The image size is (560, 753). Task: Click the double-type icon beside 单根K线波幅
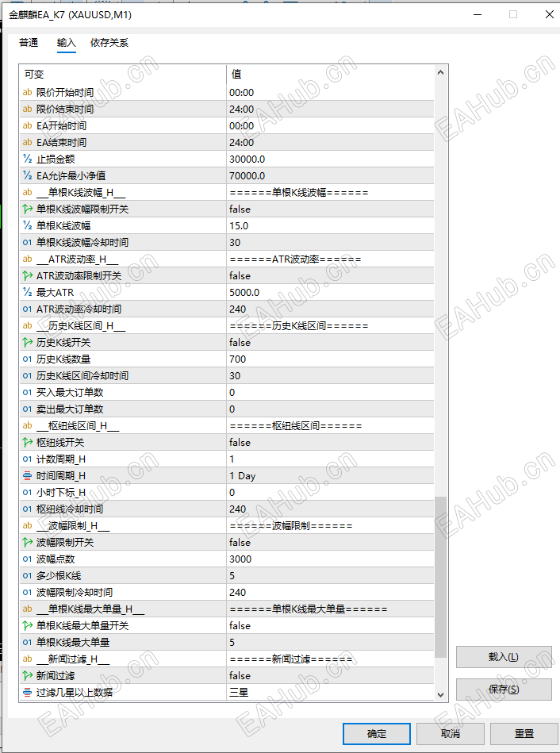28,225
